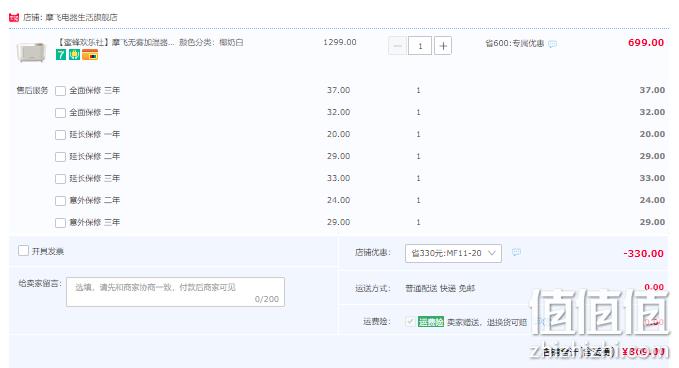Click the green shield guarantee badge
The height and width of the screenshot is (368, 679).
click(x=74, y=55)
